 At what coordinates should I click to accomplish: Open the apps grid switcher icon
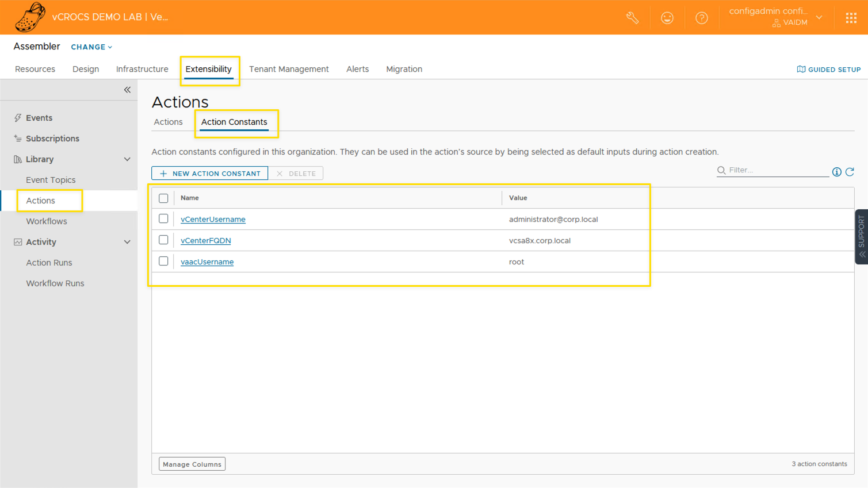click(851, 18)
